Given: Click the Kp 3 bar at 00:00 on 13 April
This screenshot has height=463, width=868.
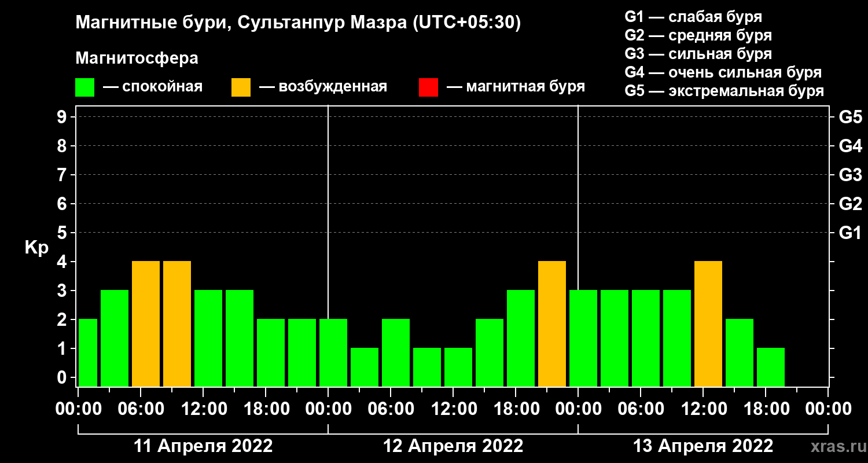Looking at the screenshot, I should click(x=583, y=339).
